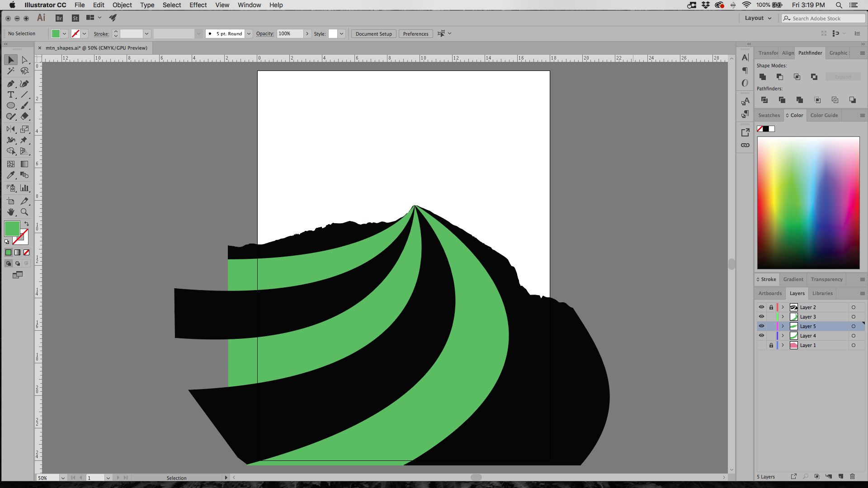Open the zoom level dropdown at 50%
This screenshot has width=868, height=488.
coord(63,478)
